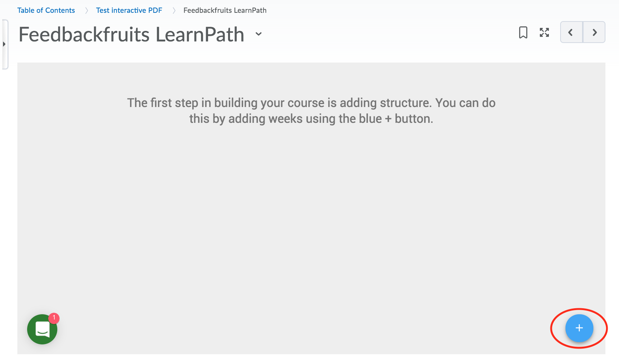The width and height of the screenshot is (619, 364).
Task: Click separator chevron after Test interactive PDF
Action: [174, 11]
